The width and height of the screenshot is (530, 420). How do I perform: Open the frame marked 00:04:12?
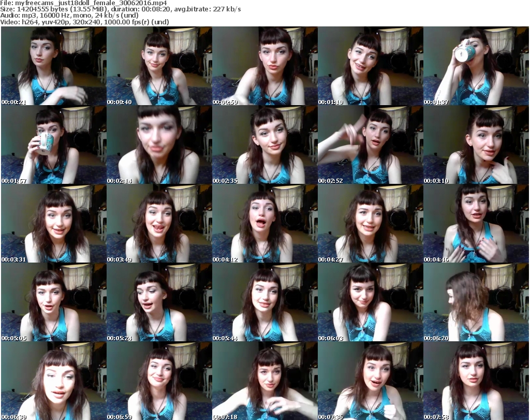pyautogui.click(x=264, y=224)
